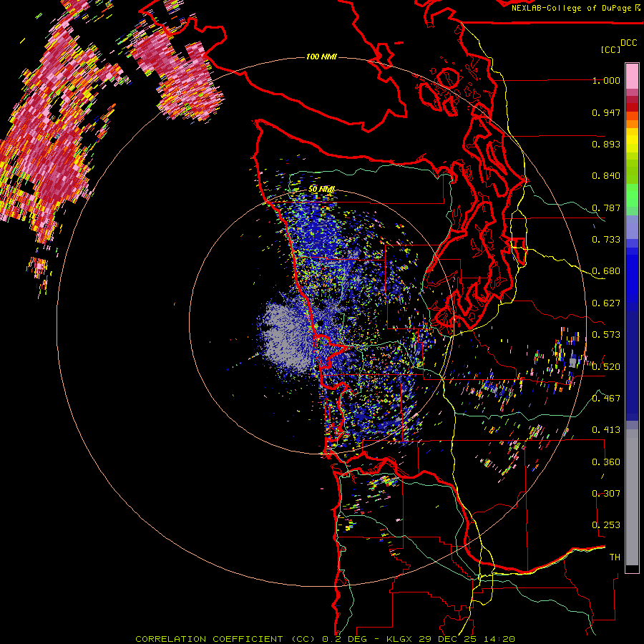Click the 0.947 legend value
The height and width of the screenshot is (644, 644).
click(606, 112)
